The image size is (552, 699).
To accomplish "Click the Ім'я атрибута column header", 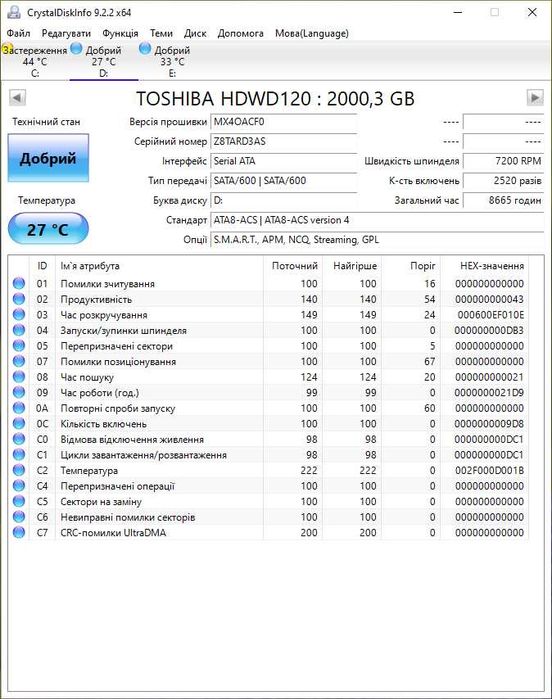I will pos(159,266).
